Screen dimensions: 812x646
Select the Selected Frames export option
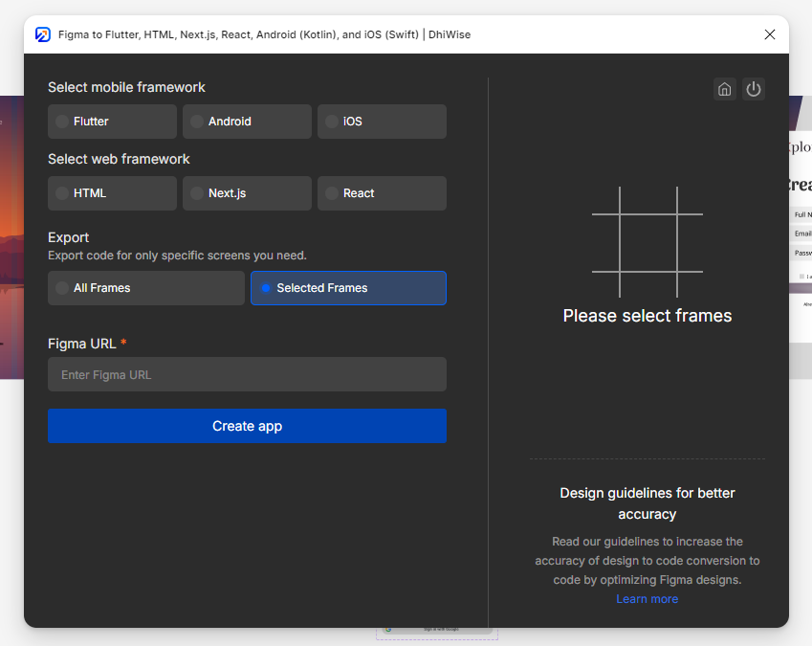[348, 288]
